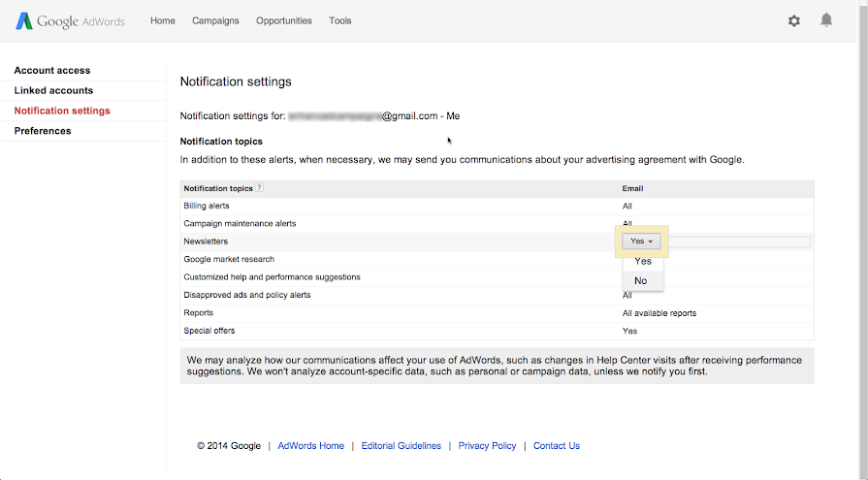Select Account access in sidebar

click(x=52, y=71)
